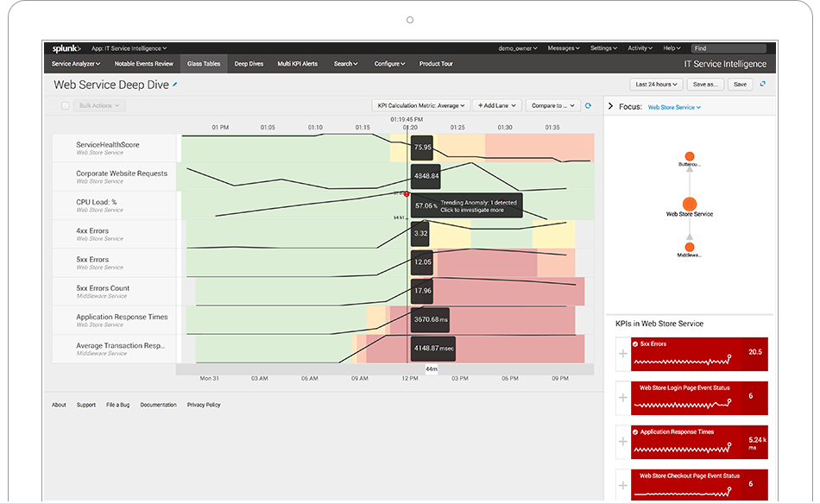Viewport: 820px width, 504px height.
Task: Open the Privacy Policy link
Action: pyautogui.click(x=204, y=405)
